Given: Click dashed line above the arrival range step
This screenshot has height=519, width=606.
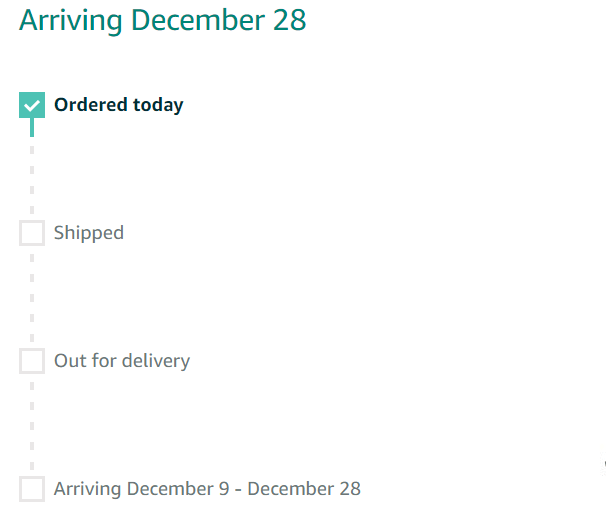Looking at the screenshot, I should (32, 425).
